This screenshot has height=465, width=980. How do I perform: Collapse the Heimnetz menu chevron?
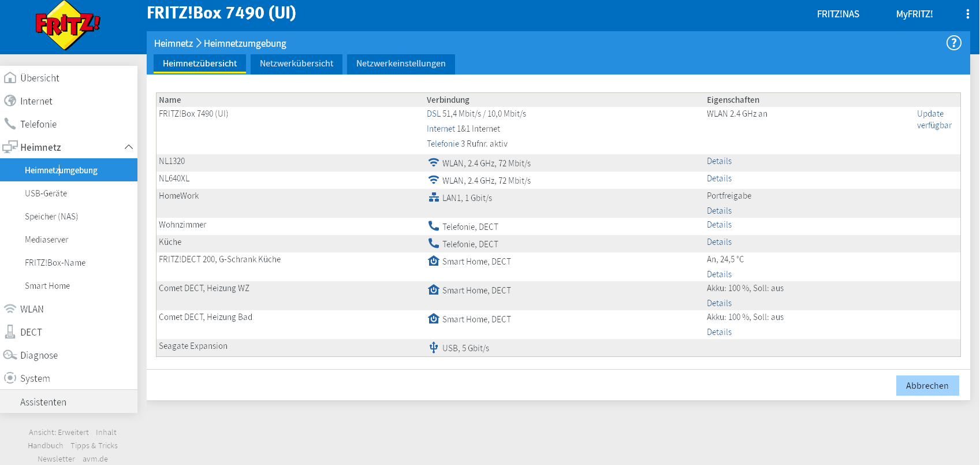128,147
